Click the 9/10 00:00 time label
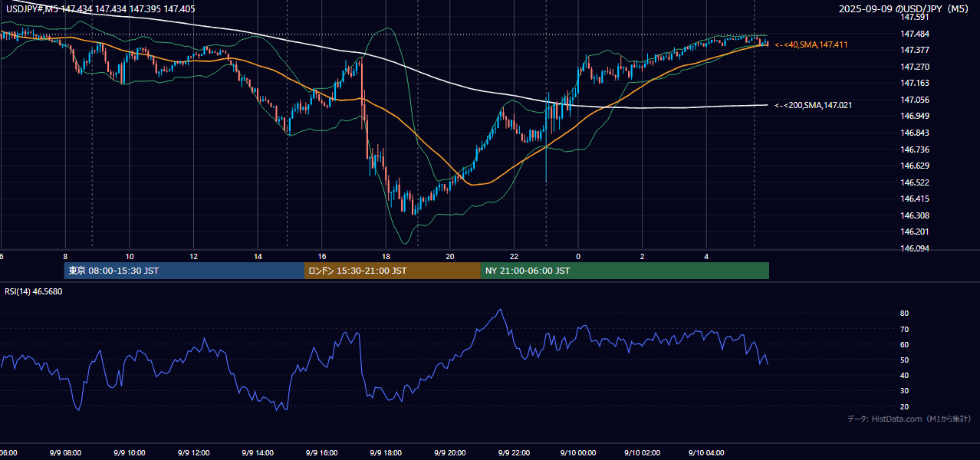 [578, 453]
